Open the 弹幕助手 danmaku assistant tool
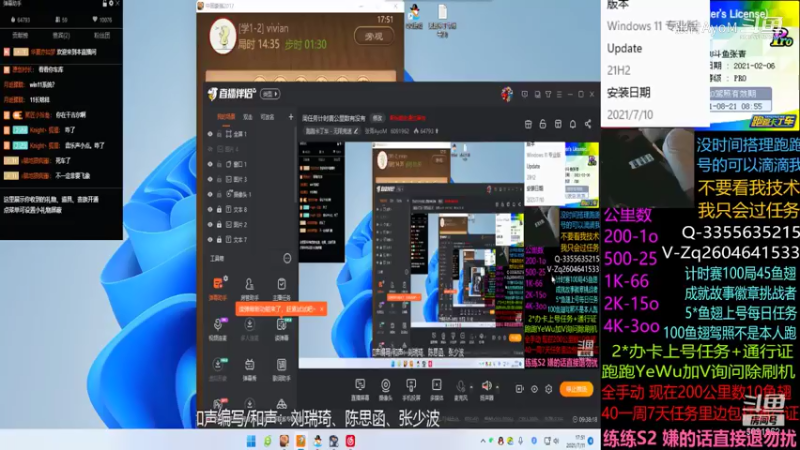800x450 pixels. pyautogui.click(x=218, y=288)
